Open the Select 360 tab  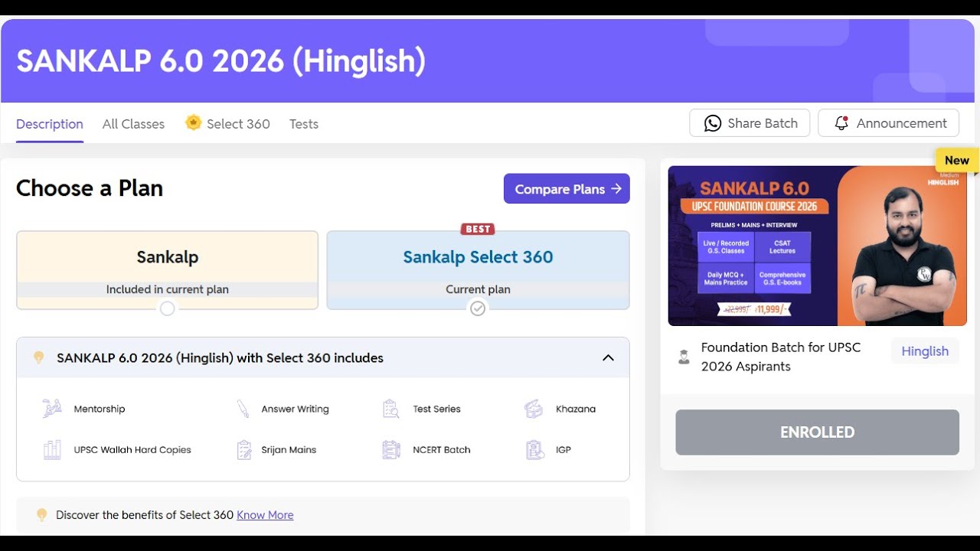point(228,123)
